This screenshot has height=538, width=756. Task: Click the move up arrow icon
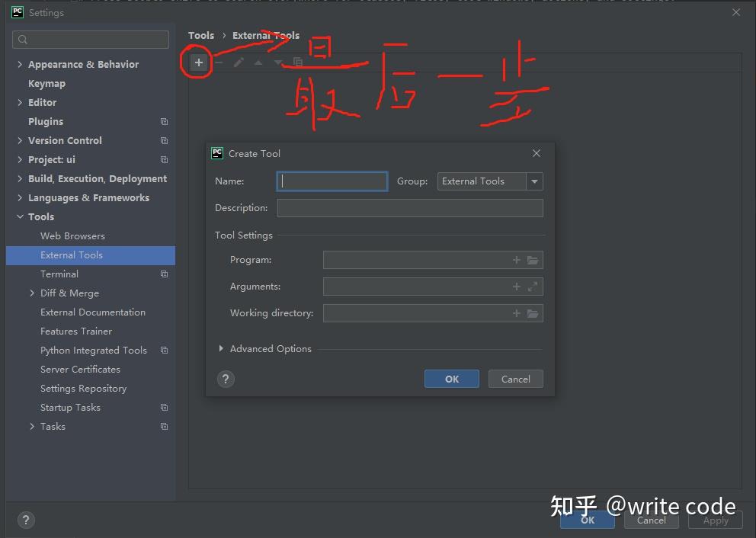coord(259,63)
